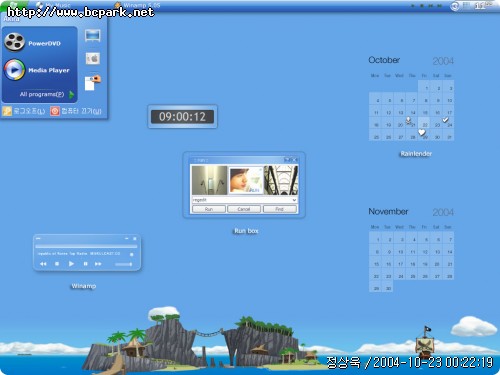
Task: Click the document icon in start panel
Action: click(92, 83)
